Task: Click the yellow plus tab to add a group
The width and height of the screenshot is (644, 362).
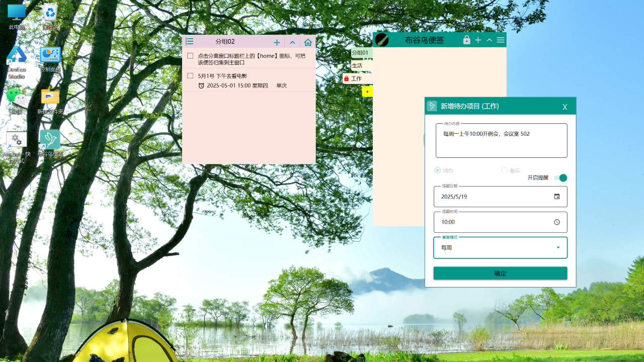Action: pyautogui.click(x=367, y=92)
